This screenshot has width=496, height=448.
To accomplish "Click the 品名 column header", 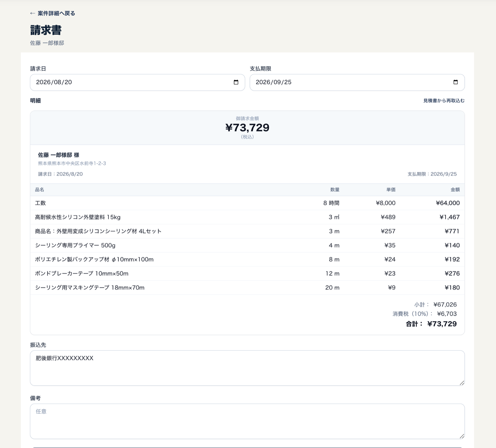I will [x=40, y=189].
